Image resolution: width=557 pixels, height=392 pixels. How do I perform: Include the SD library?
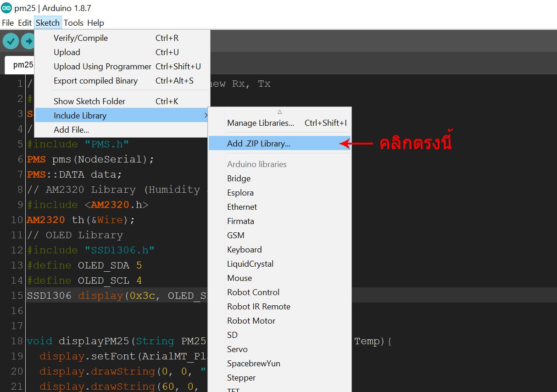(x=280, y=335)
